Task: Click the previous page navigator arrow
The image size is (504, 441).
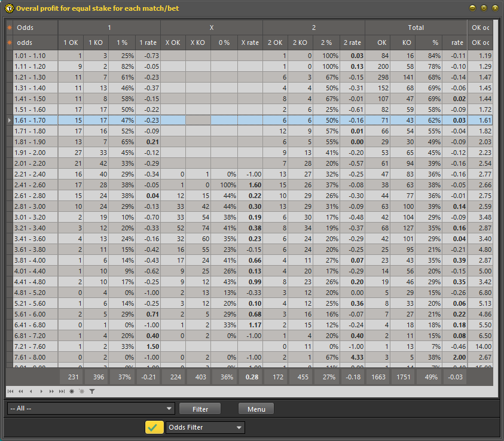Action: tap(20, 391)
